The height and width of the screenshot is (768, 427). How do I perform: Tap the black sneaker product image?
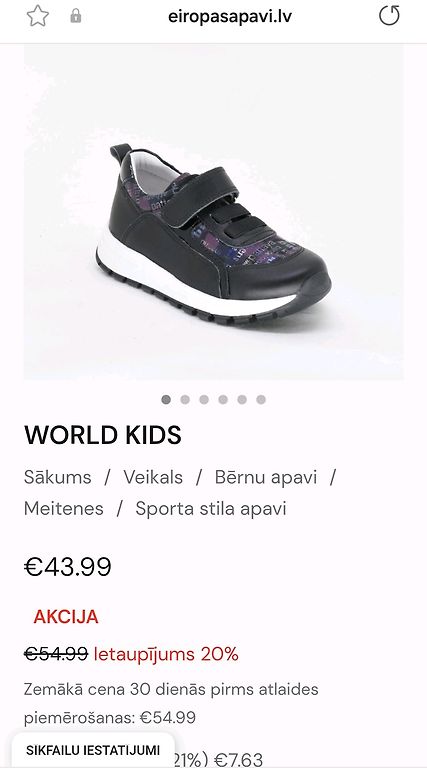pyautogui.click(x=214, y=212)
